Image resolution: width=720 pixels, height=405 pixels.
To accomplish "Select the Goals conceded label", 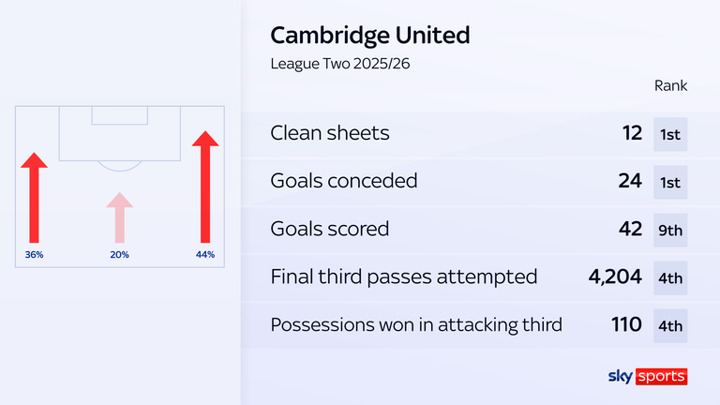I will pyautogui.click(x=344, y=181).
